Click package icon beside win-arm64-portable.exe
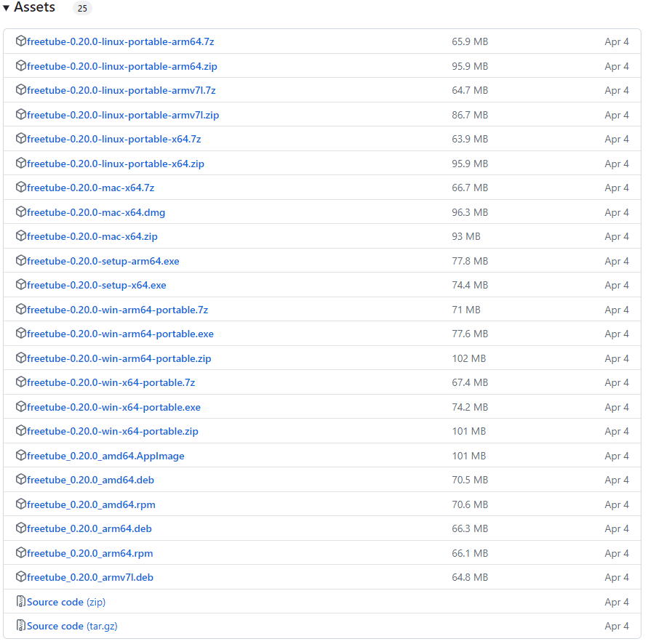The image size is (648, 644). point(20,333)
